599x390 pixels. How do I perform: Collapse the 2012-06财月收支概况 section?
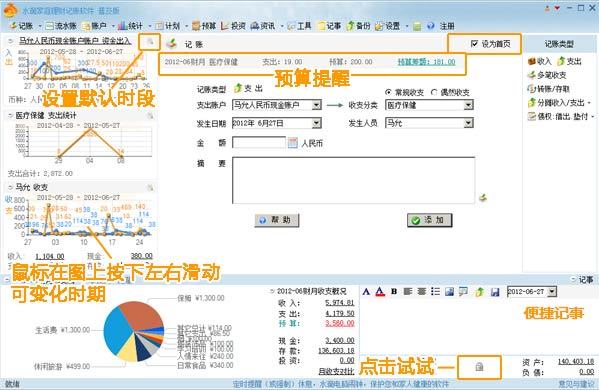[x=272, y=291]
